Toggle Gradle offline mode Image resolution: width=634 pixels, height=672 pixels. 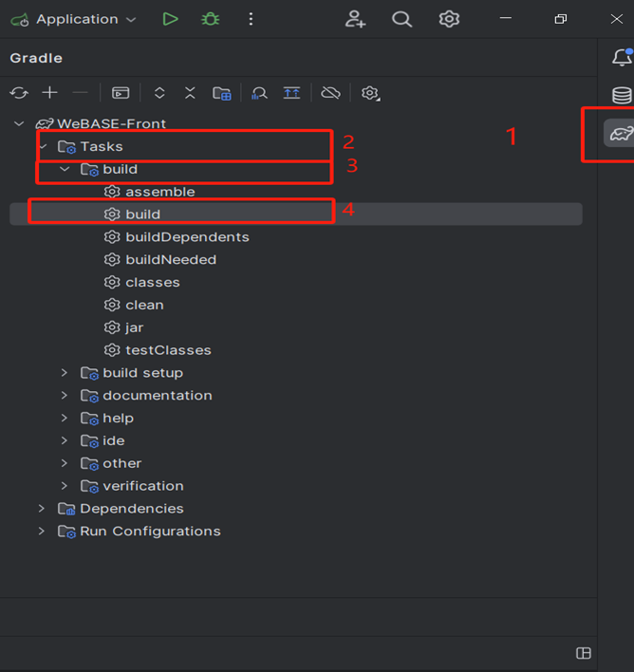point(330,93)
